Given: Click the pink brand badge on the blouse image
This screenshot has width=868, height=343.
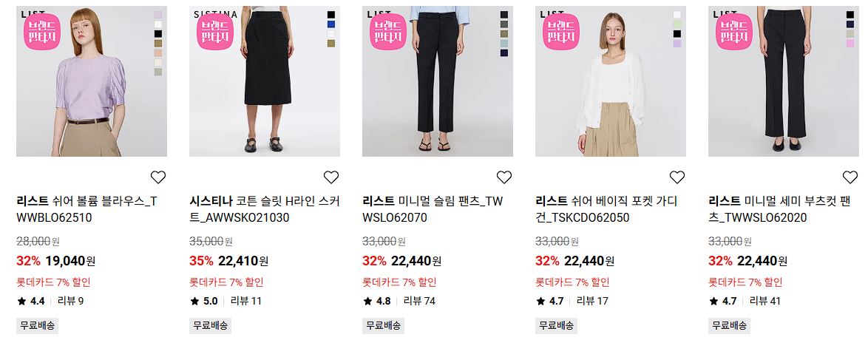Looking at the screenshot, I should pos(42,32).
